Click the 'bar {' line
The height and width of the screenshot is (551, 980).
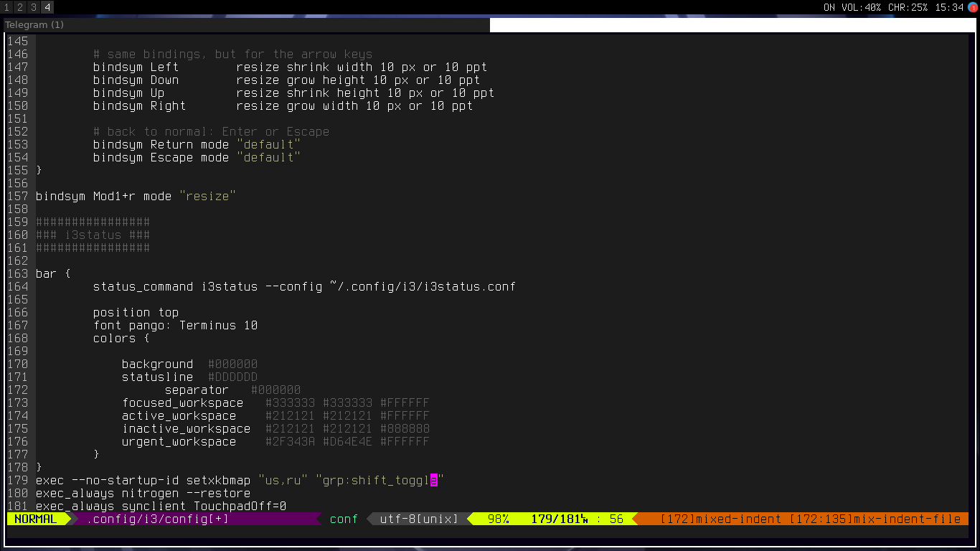[53, 273]
